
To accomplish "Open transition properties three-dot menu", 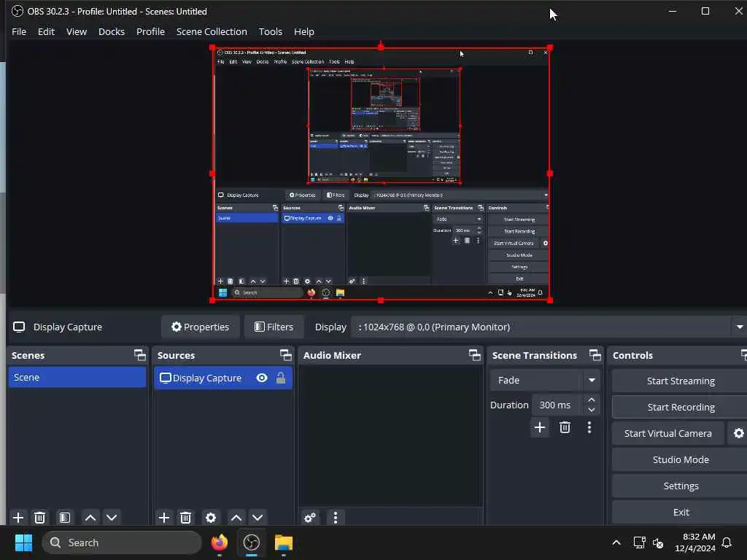I will pyautogui.click(x=589, y=427).
